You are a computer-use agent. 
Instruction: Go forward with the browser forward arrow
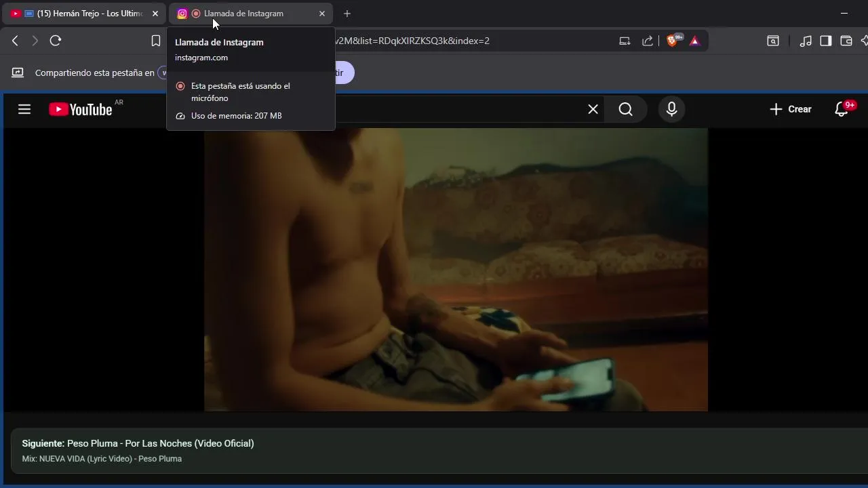[x=35, y=41]
